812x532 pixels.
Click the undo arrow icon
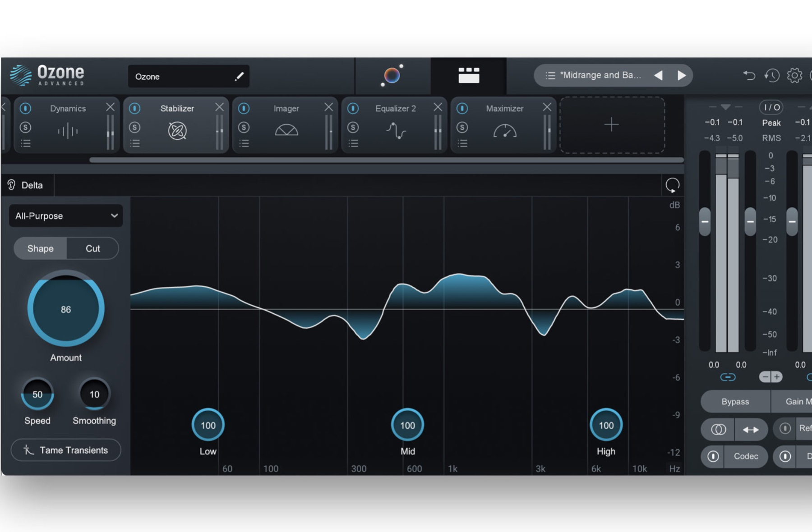point(749,75)
